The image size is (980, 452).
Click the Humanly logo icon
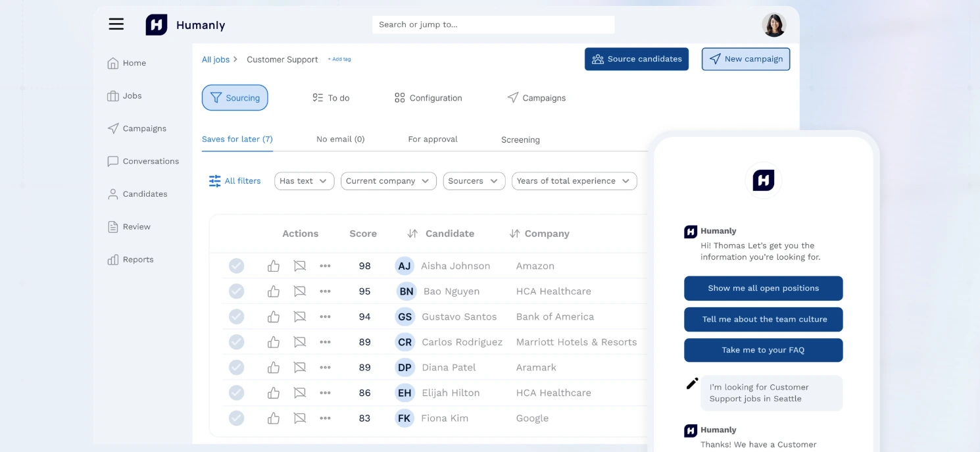pos(157,25)
